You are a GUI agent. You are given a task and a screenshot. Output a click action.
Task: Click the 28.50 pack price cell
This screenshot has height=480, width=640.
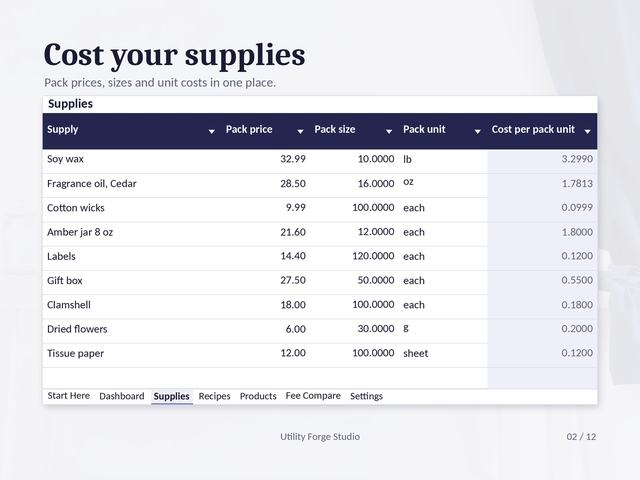point(266,184)
